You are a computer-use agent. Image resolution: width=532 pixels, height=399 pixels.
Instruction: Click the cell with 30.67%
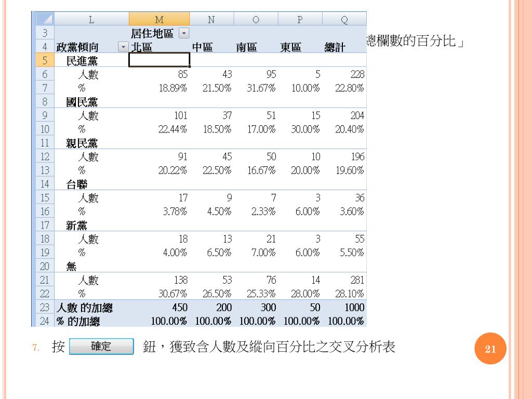pos(172,293)
